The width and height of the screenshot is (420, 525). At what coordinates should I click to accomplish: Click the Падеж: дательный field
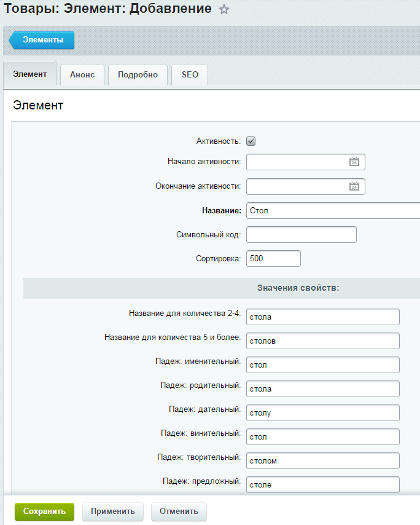323,413
